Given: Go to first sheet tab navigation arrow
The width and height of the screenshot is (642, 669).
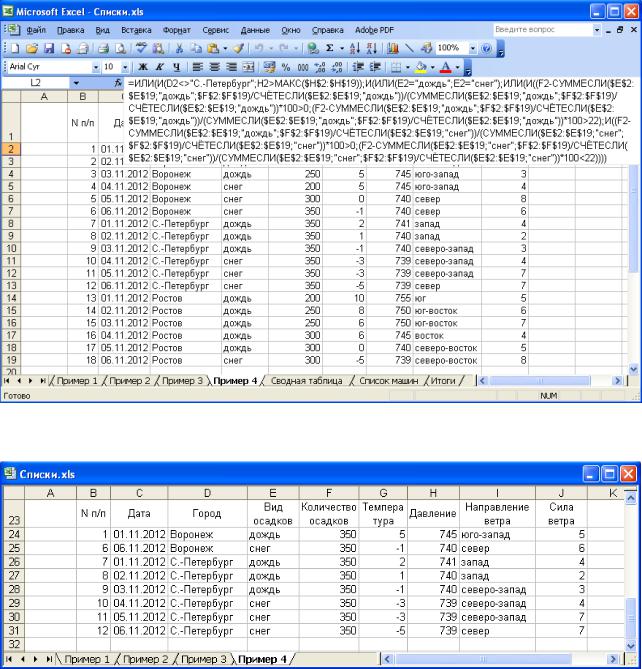Looking at the screenshot, I should point(7,381).
